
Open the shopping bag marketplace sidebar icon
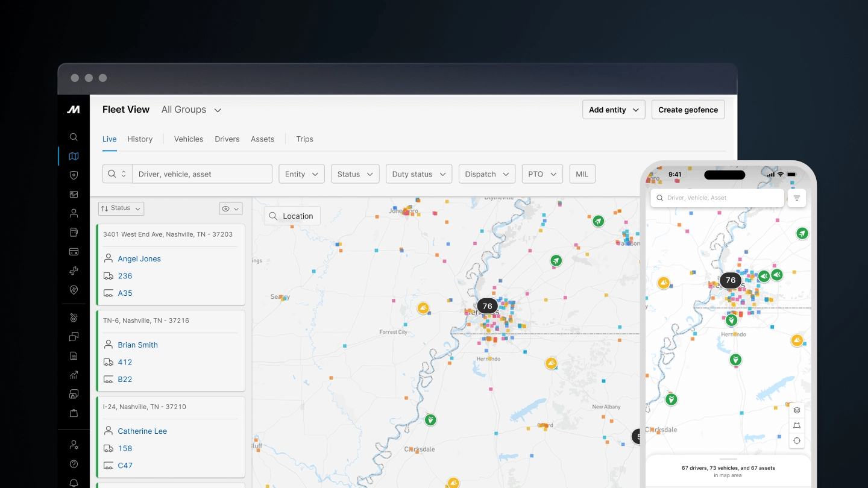pos(74,413)
